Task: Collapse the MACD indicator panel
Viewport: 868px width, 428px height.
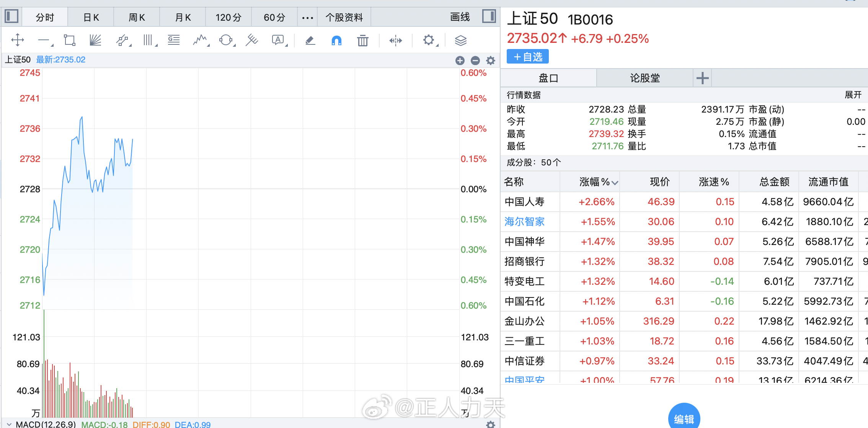Action: [9, 424]
